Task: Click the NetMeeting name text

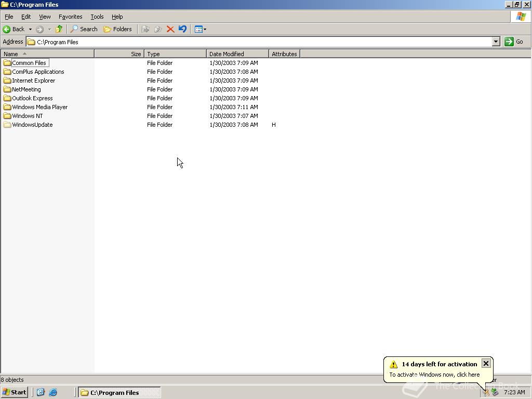Action: coord(26,89)
